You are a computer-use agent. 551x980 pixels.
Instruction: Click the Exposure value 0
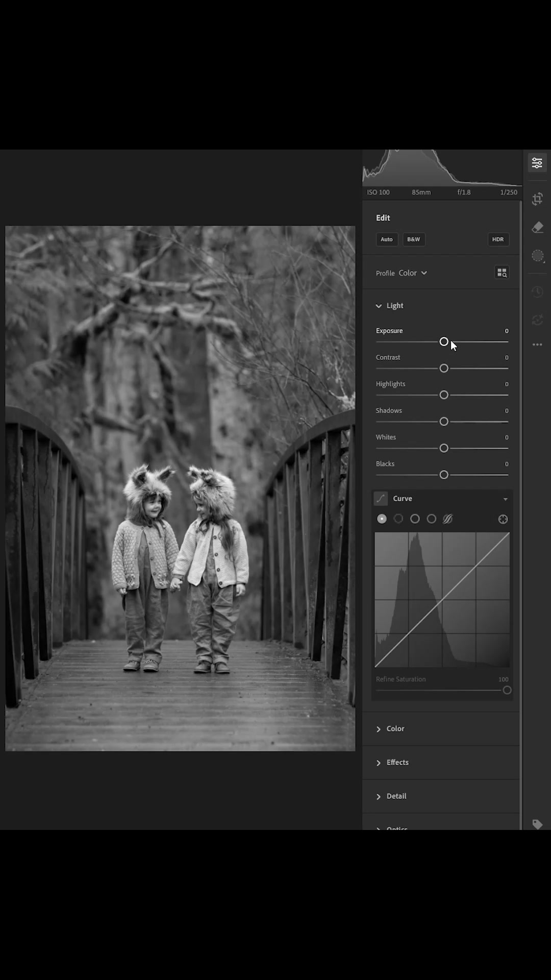(x=507, y=331)
